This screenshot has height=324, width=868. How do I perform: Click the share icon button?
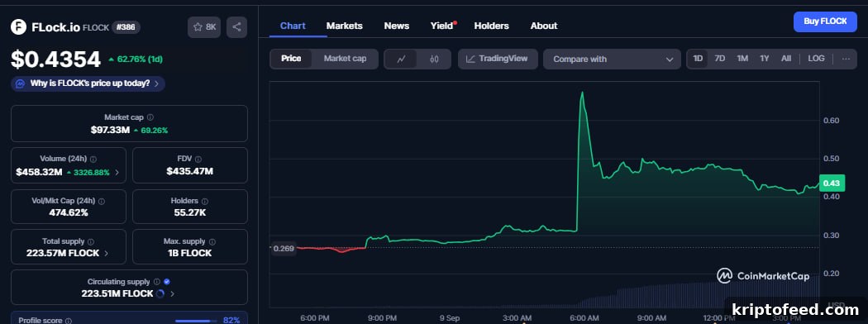coord(237,27)
